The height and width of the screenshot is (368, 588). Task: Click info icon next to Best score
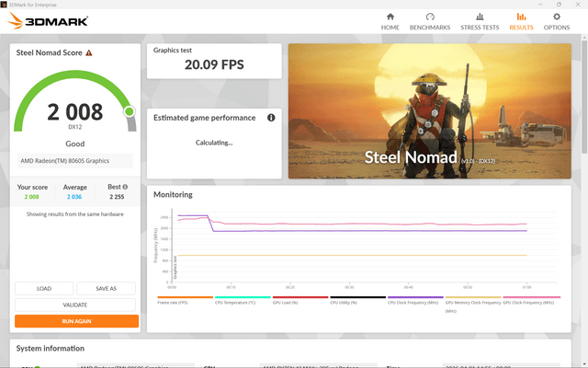(x=125, y=187)
